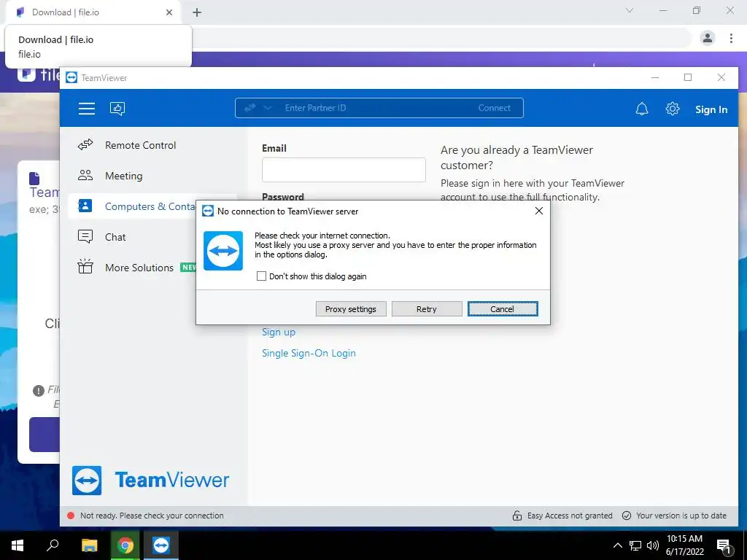Open File Explorer from taskbar

point(89,545)
